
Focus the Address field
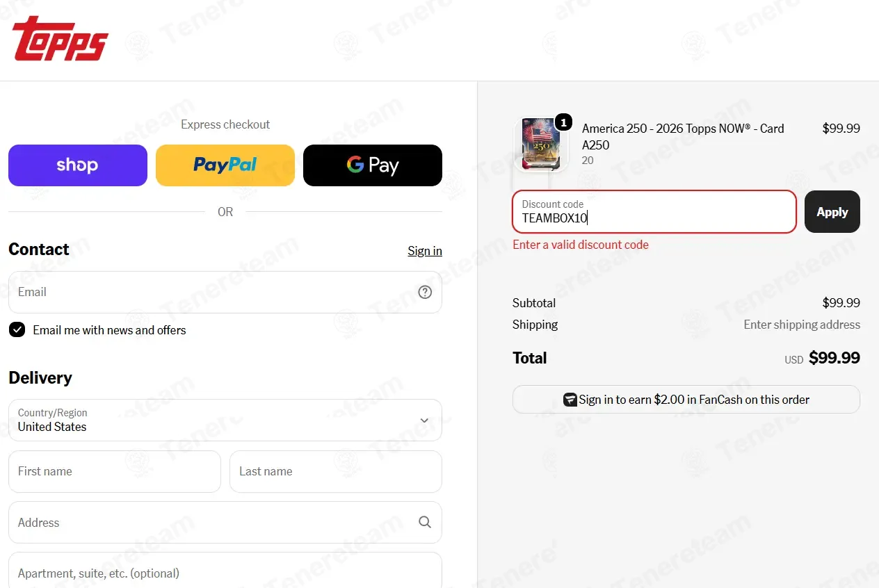tap(225, 522)
